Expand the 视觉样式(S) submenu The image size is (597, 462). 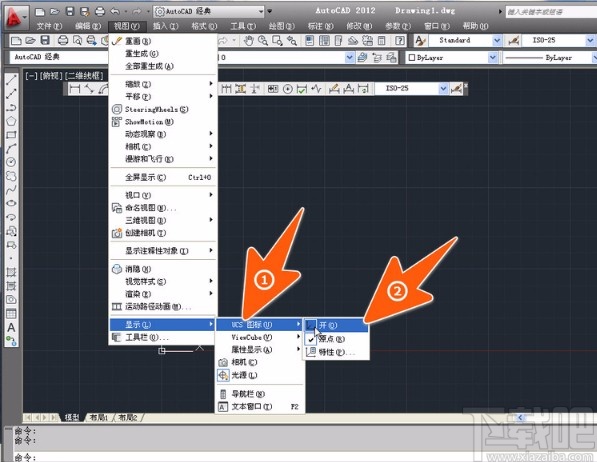163,281
